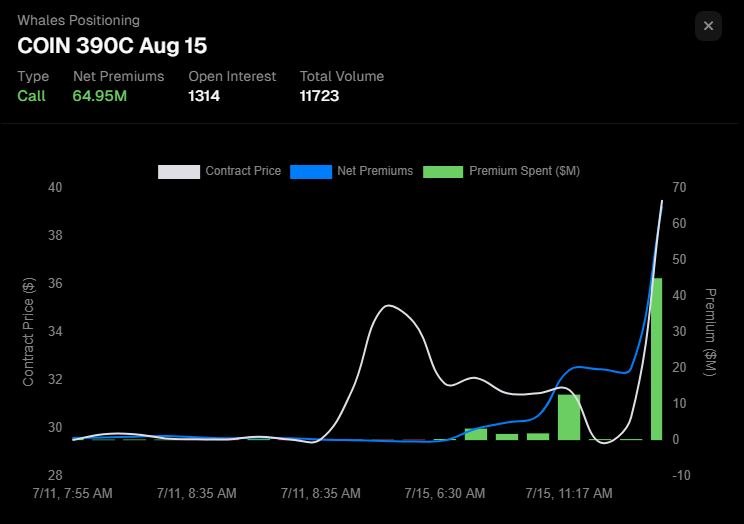Image resolution: width=744 pixels, height=524 pixels.
Task: Toggle Net Premiums legend swatch
Action: [x=311, y=172]
